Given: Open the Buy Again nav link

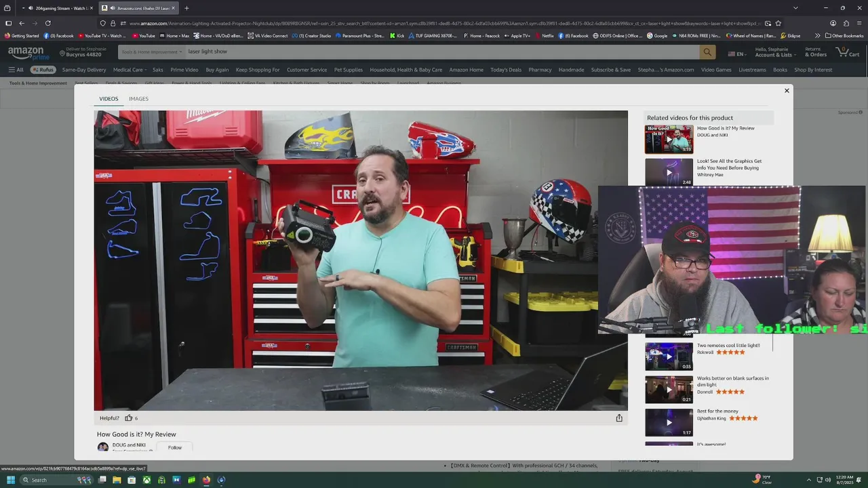Looking at the screenshot, I should [x=217, y=70].
